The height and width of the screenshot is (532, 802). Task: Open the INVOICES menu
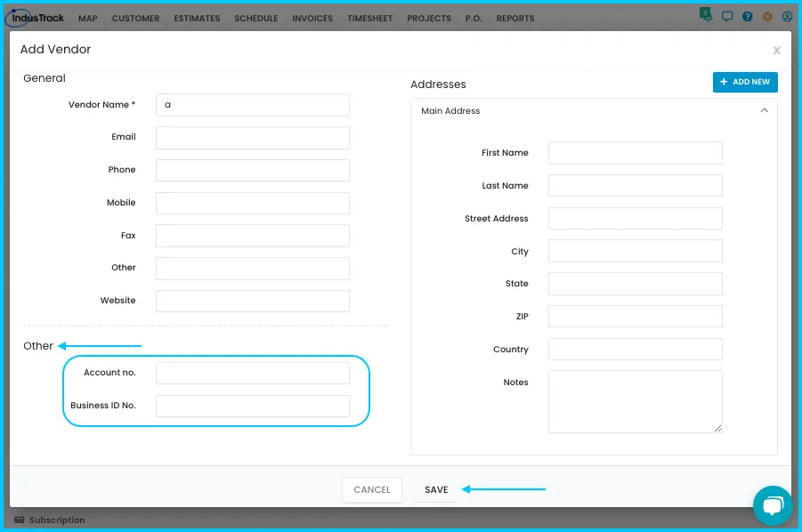[312, 19]
